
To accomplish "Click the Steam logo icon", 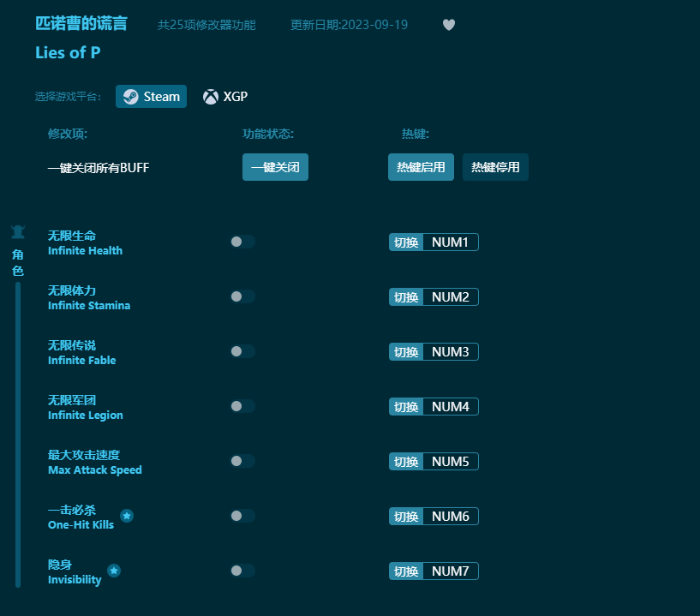I will pyautogui.click(x=130, y=96).
